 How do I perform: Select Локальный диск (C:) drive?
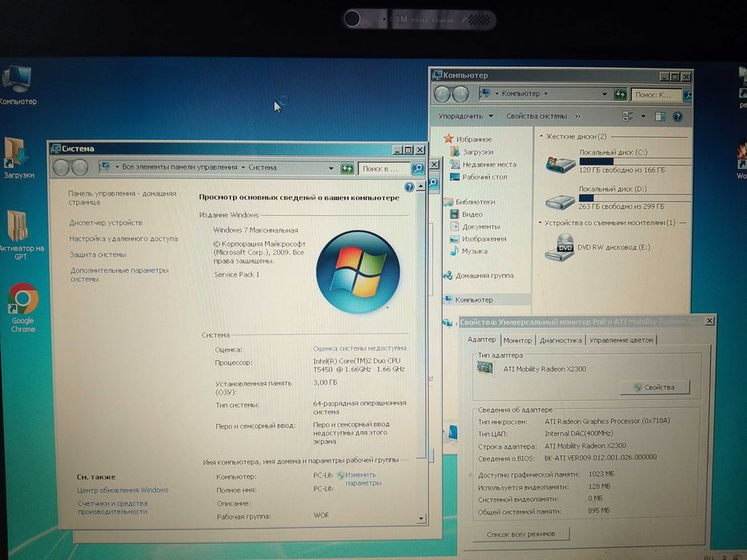click(617, 162)
